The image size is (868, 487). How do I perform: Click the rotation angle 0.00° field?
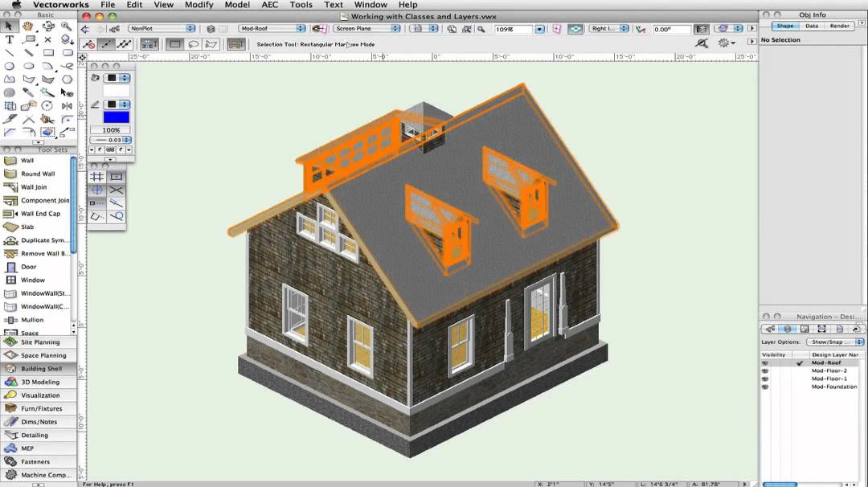pos(671,29)
